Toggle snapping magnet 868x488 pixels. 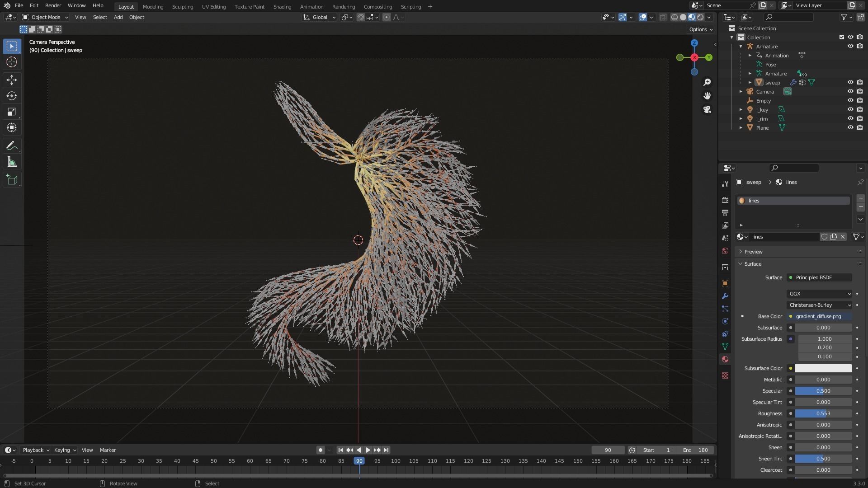pyautogui.click(x=360, y=17)
